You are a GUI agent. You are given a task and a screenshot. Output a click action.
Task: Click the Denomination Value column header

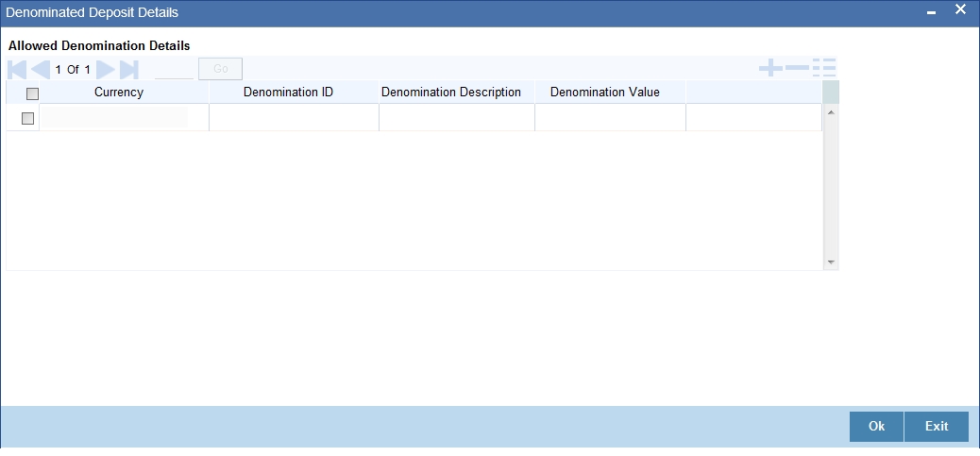[x=605, y=92]
